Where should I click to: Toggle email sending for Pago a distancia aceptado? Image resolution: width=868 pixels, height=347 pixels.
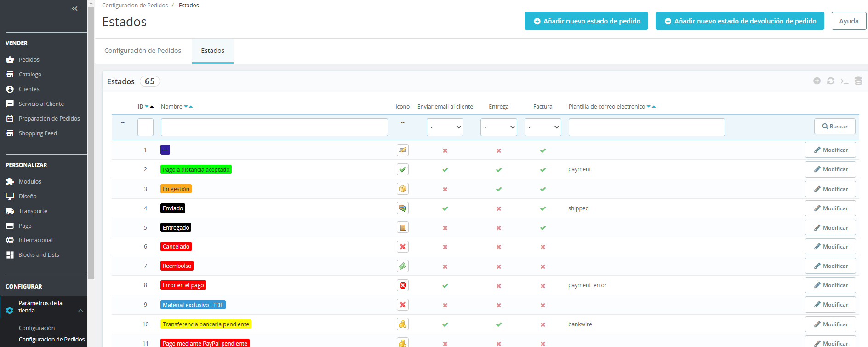[x=445, y=170]
